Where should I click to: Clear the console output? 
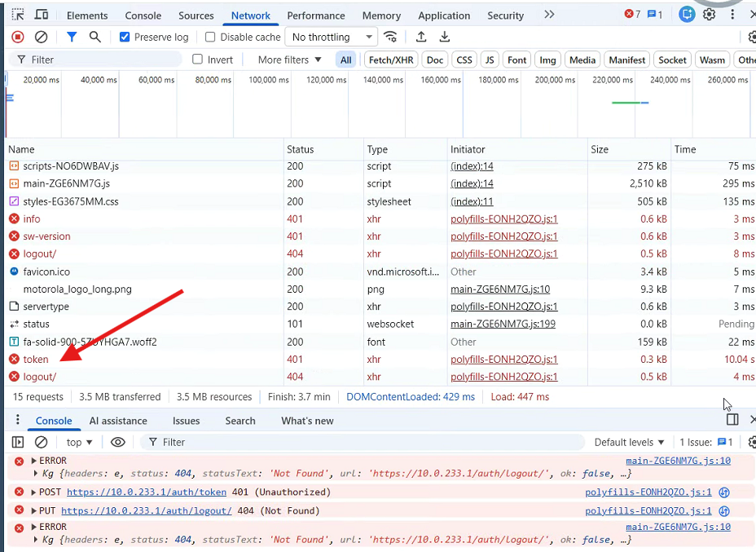[x=42, y=442]
